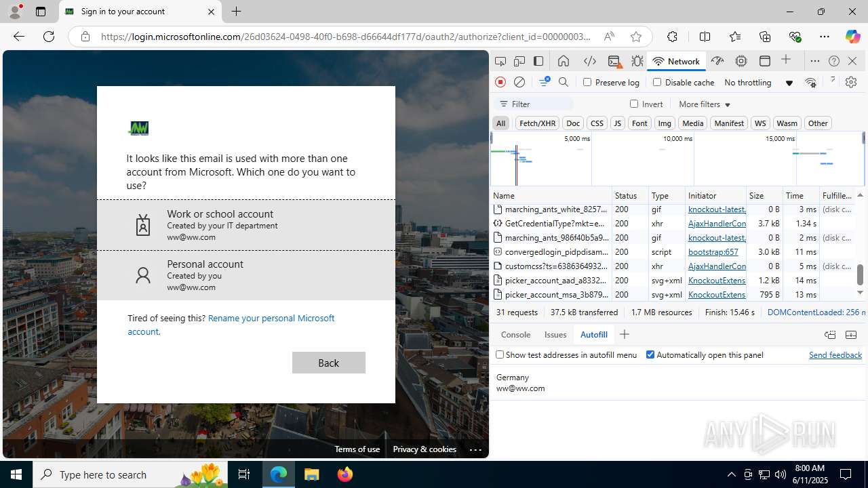Viewport: 868px width, 488px height.
Task: Select the Autofill drawer tab
Action: click(x=593, y=334)
